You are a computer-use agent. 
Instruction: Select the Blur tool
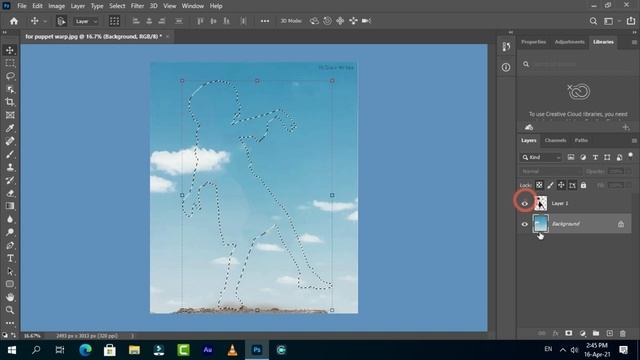[x=10, y=219]
